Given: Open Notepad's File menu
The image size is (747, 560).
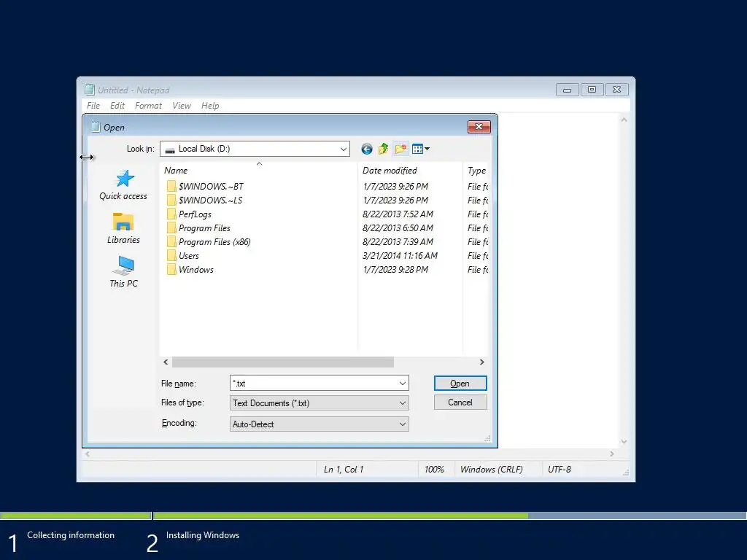Looking at the screenshot, I should [93, 106].
